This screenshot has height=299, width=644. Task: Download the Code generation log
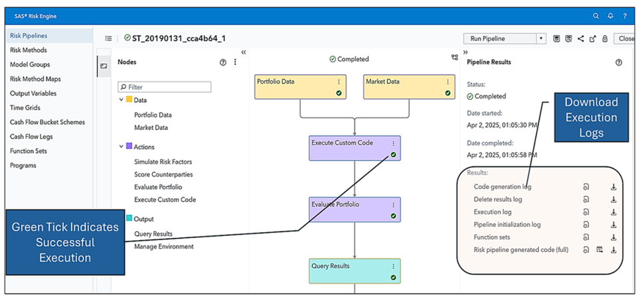point(613,187)
